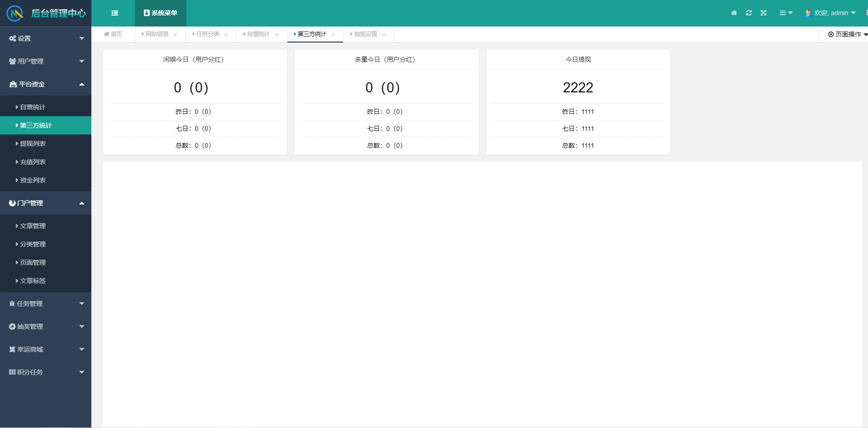Click the fullscreen expand icon
The width and height of the screenshot is (868, 428).
coord(763,13)
